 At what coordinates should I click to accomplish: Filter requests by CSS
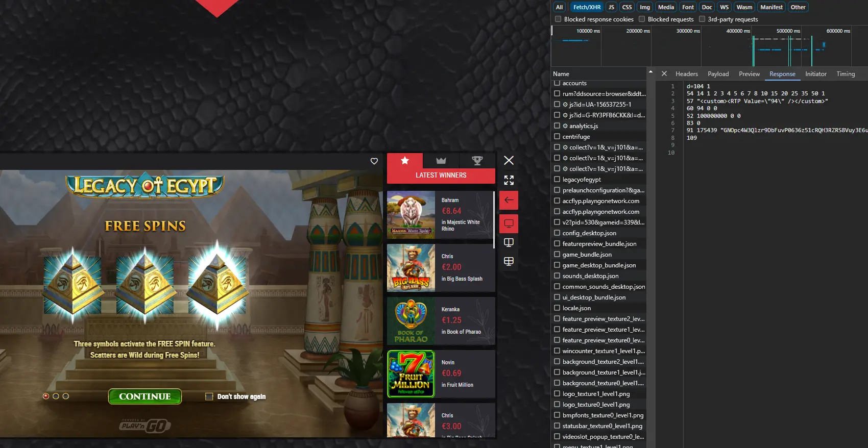[627, 7]
